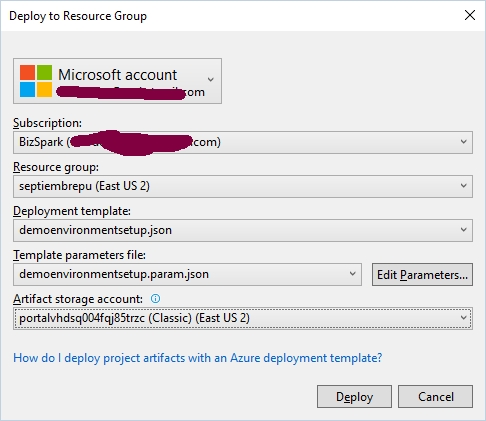Click the Artifact storage account label
486x421 pixels.
[x=78, y=299]
